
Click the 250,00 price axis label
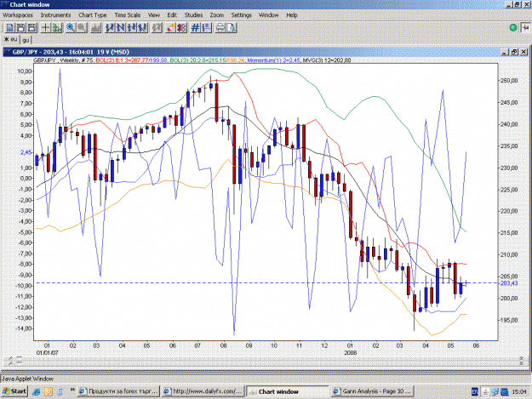(x=509, y=81)
